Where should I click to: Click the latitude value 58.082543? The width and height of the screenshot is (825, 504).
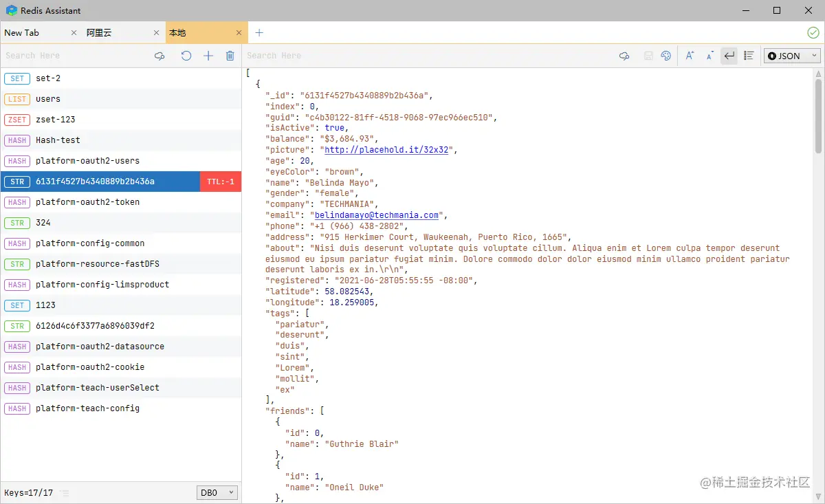[349, 292]
